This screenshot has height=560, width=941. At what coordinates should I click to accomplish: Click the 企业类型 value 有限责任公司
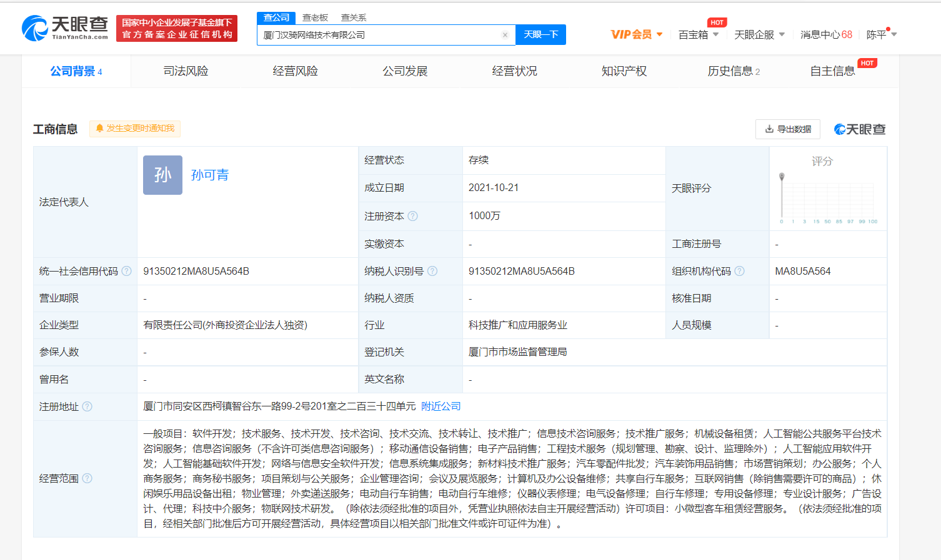[225, 325]
